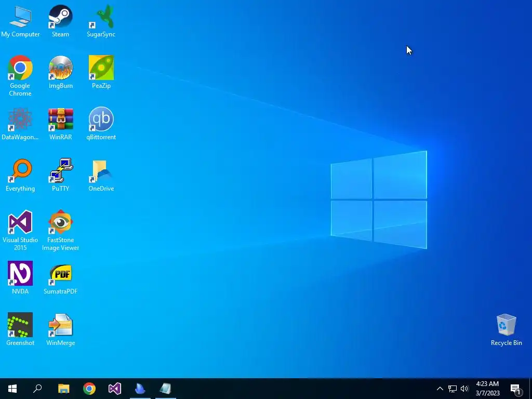
Task: Expand hidden system tray icons
Action: tap(440, 389)
